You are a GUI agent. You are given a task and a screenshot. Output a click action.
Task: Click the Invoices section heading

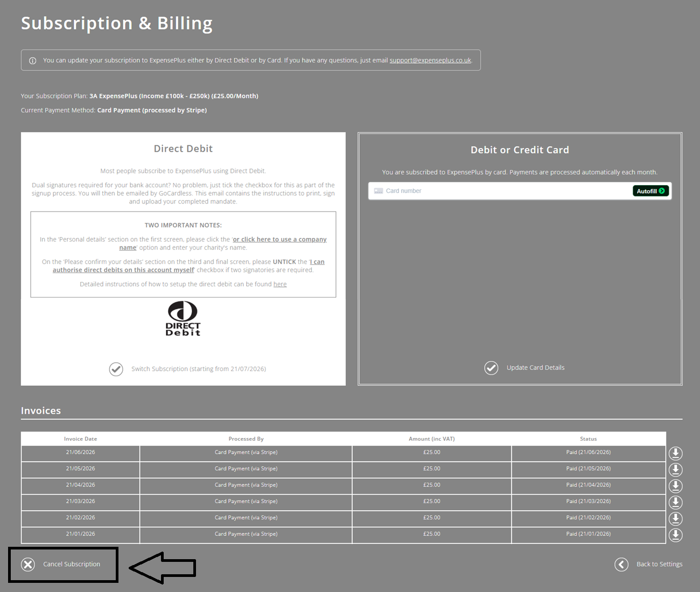coord(41,411)
